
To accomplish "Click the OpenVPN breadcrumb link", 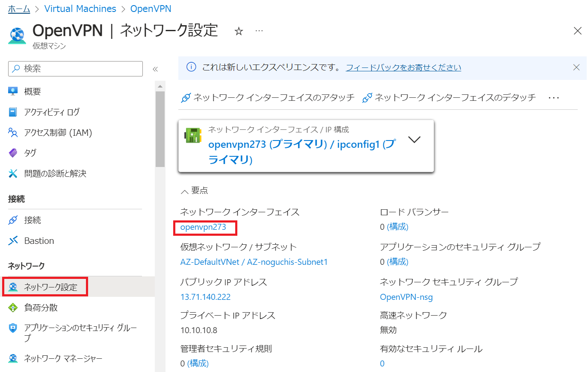I will click(x=151, y=9).
